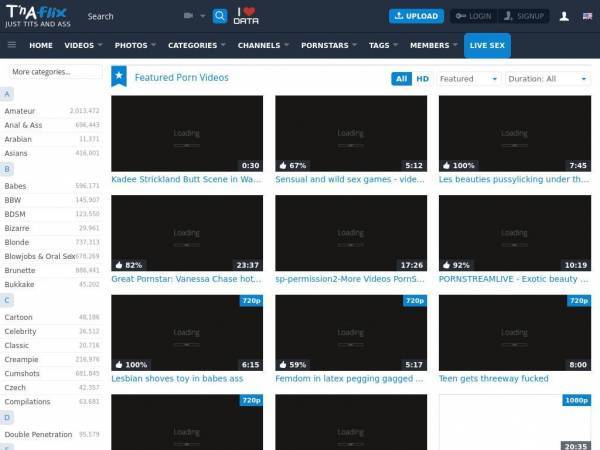Image resolution: width=600 pixels, height=450 pixels.
Task: Click the star ribbon Featured icon
Action: click(119, 76)
